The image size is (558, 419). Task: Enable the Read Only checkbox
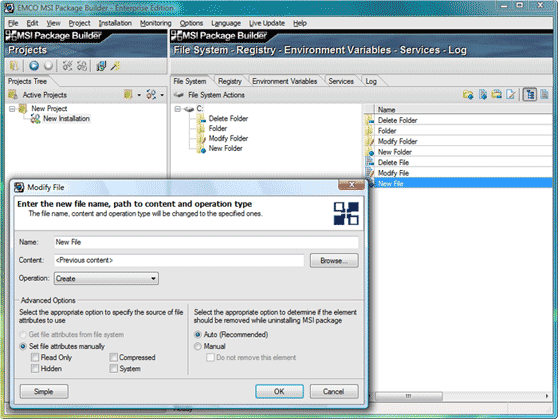click(x=35, y=357)
